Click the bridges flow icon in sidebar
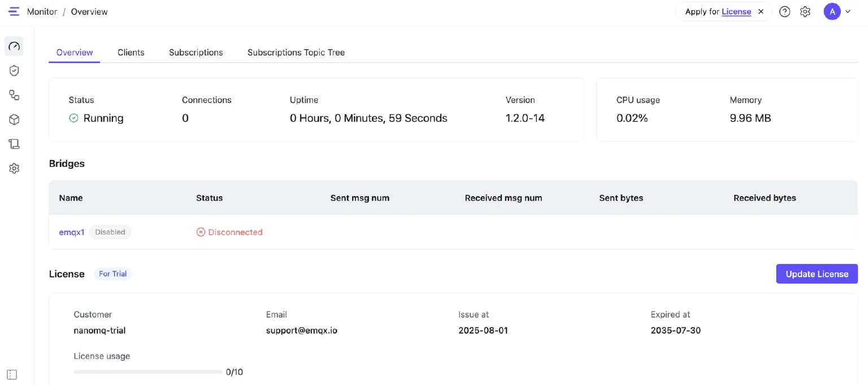 14,95
